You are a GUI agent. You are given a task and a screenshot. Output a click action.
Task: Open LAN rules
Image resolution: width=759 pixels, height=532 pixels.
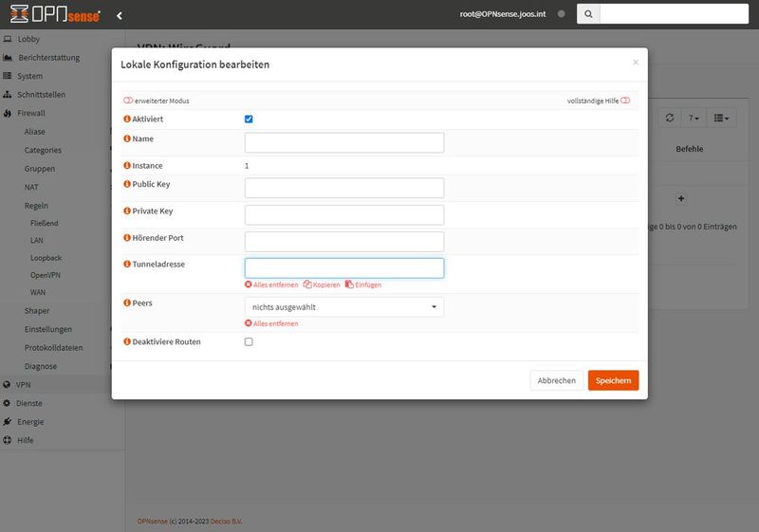click(37, 240)
